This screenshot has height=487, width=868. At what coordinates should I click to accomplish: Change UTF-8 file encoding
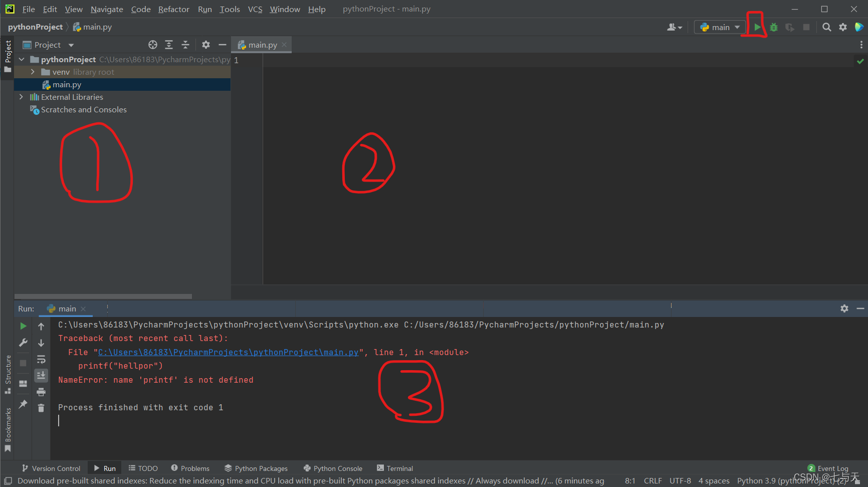pos(680,480)
